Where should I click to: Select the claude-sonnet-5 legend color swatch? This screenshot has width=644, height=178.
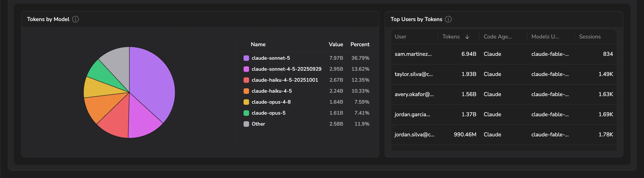coord(246,58)
